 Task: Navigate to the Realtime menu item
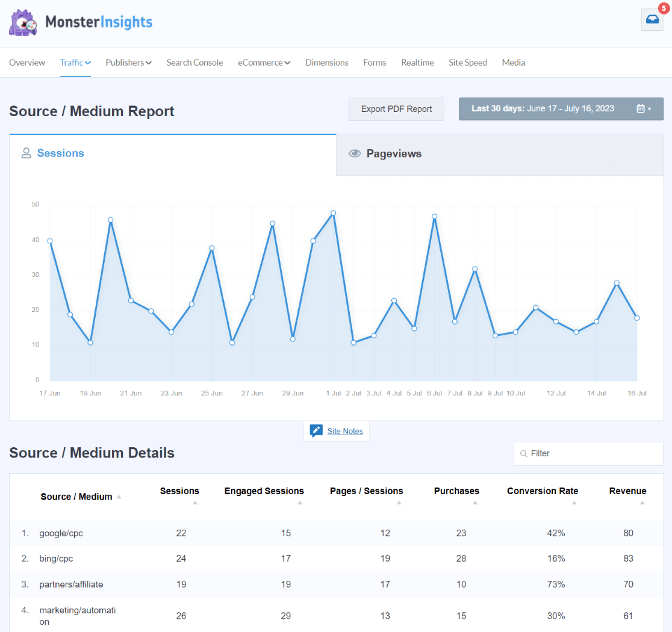click(x=417, y=62)
